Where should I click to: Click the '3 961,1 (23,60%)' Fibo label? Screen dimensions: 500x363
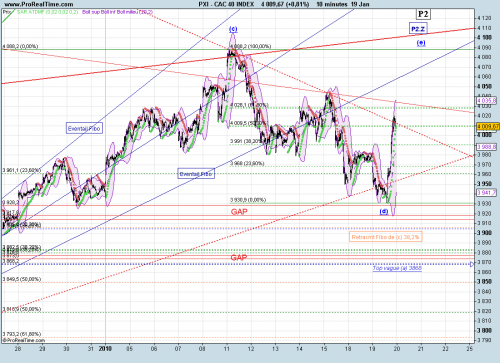[22, 170]
